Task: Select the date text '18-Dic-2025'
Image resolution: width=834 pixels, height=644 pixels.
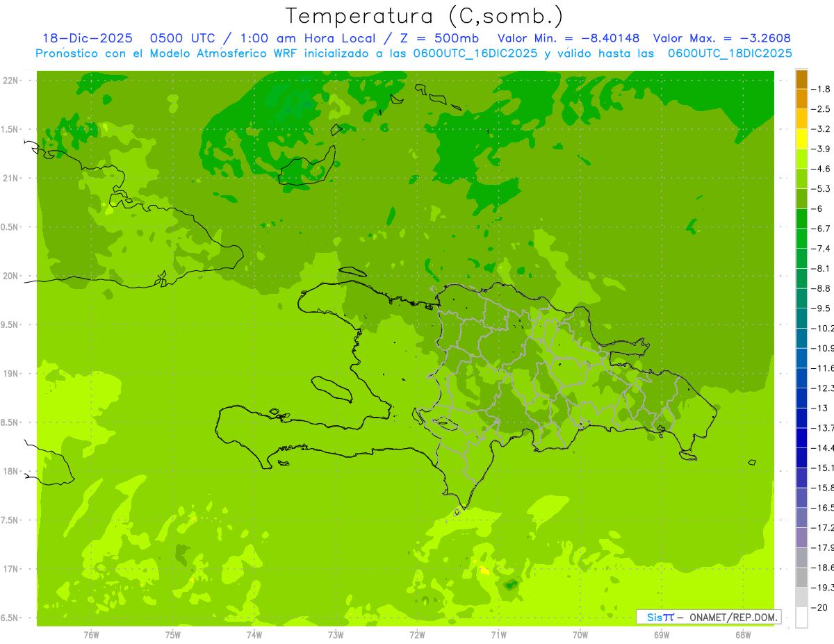Action: 88,38
